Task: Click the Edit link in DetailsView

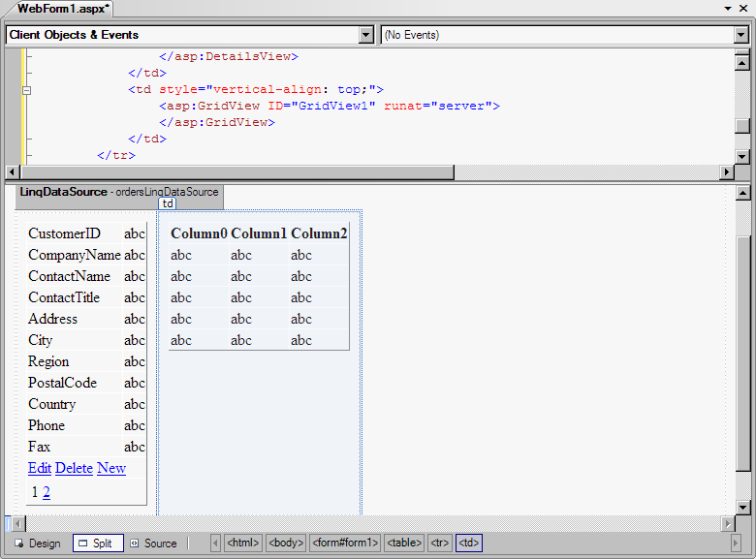Action: 40,468
